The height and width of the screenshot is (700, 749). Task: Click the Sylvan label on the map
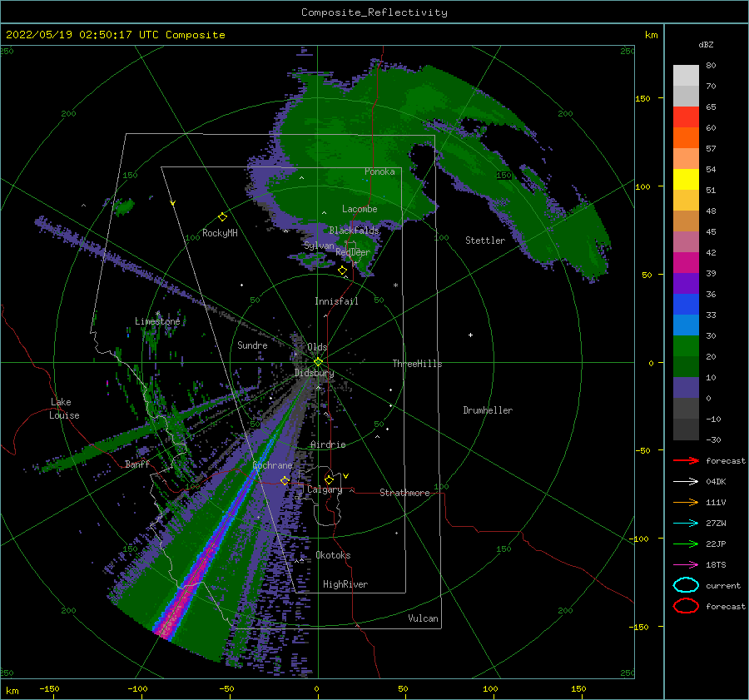point(319,246)
